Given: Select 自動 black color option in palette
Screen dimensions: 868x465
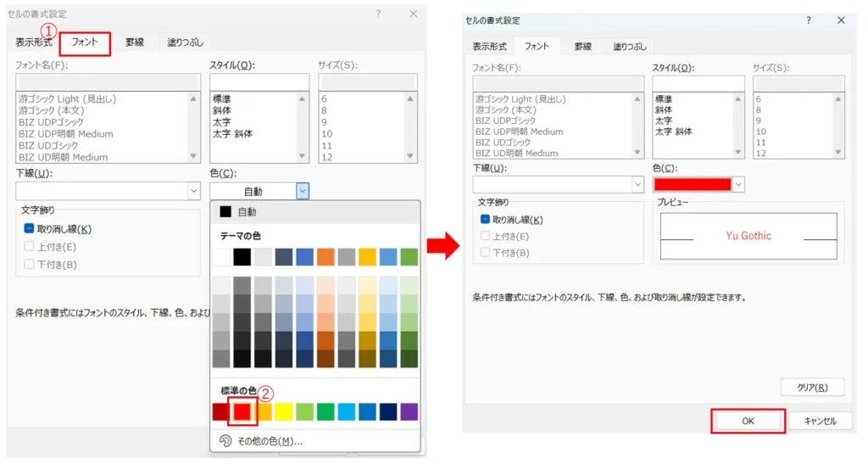Looking at the screenshot, I should tap(315, 212).
